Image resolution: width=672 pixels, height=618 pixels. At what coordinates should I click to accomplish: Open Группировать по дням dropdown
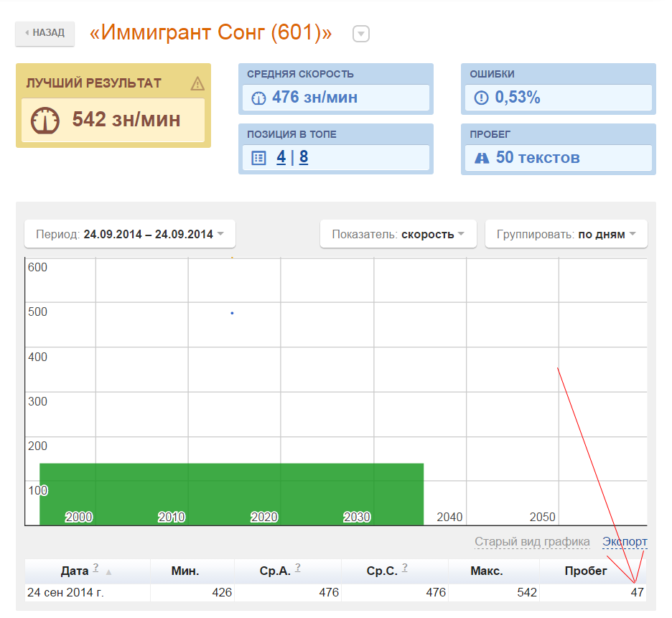coord(566,234)
